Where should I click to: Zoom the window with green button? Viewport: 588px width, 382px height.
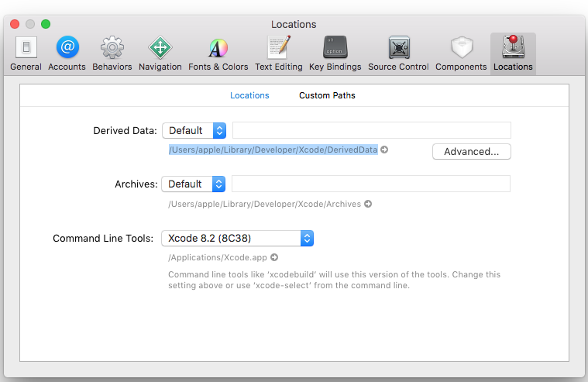46,24
